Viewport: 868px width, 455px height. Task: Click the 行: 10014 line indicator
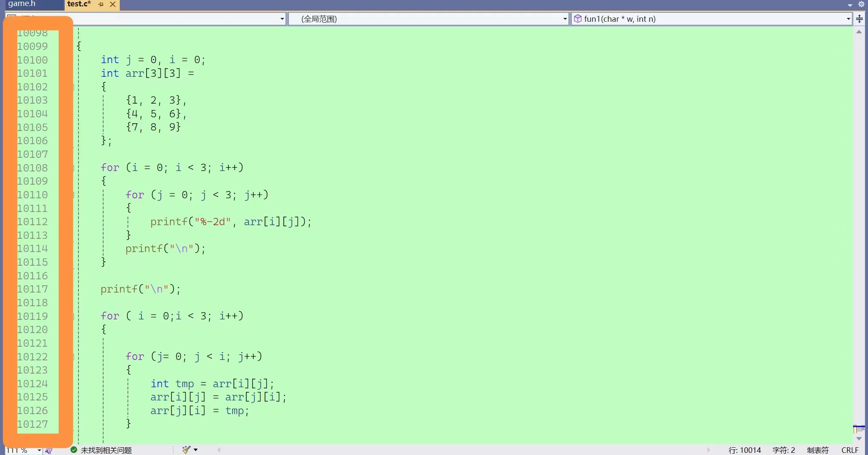[744, 450]
